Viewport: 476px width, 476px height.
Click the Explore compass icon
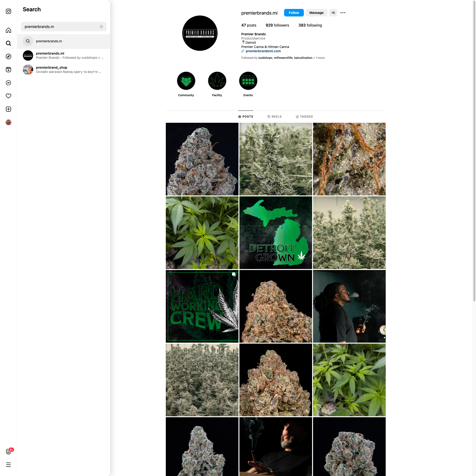pyautogui.click(x=8, y=56)
